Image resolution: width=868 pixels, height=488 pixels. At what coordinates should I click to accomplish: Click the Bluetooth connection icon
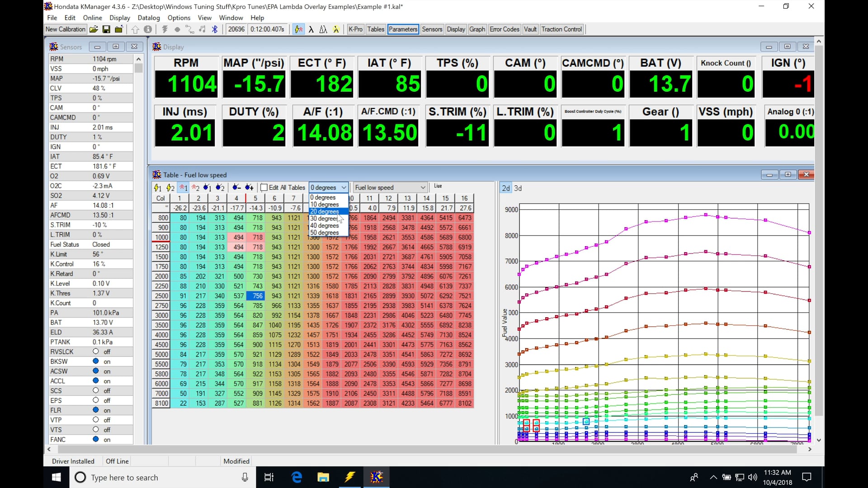[x=215, y=29]
